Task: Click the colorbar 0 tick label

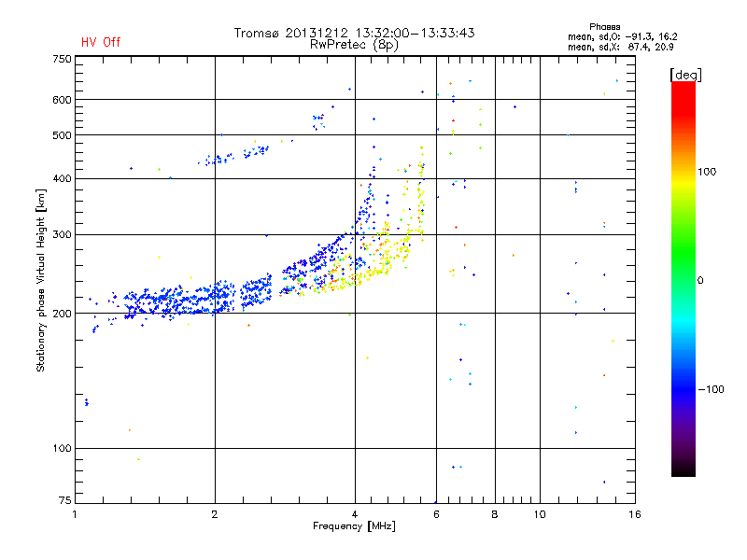Action: [x=700, y=281]
